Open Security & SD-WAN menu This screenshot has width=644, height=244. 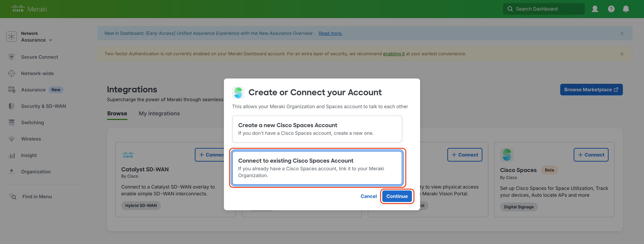[43, 106]
